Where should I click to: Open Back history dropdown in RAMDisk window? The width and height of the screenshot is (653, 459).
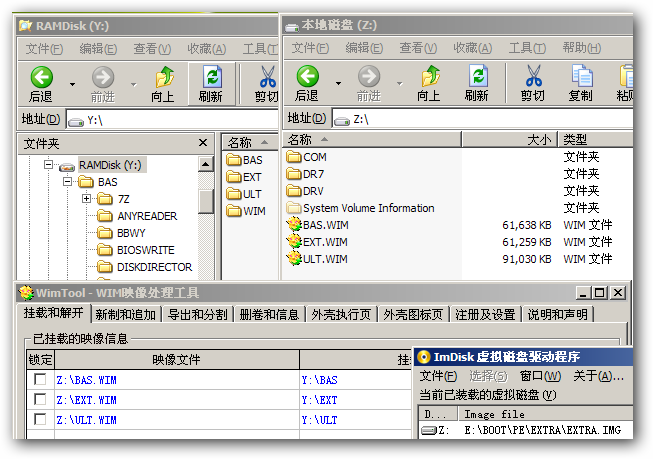pyautogui.click(x=72, y=85)
